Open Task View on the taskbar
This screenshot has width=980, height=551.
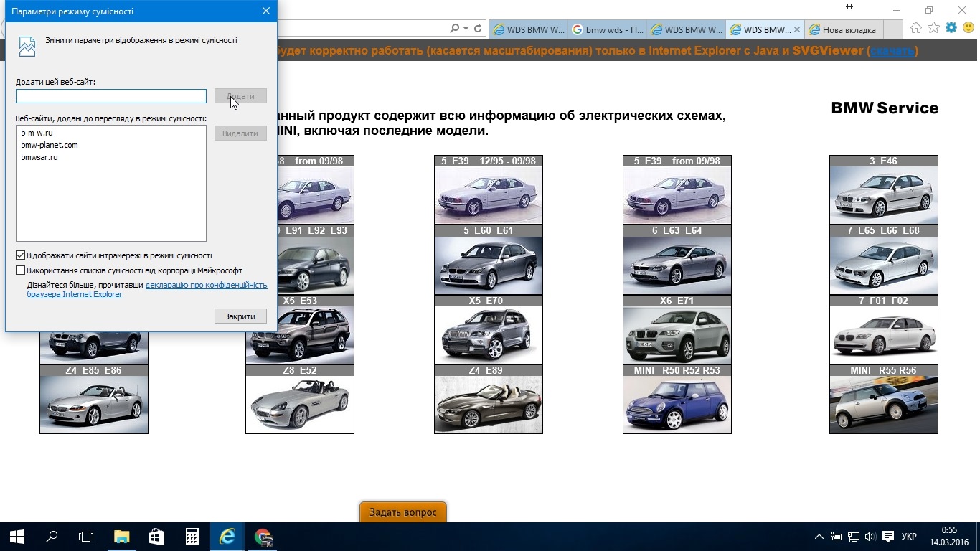[x=86, y=537]
